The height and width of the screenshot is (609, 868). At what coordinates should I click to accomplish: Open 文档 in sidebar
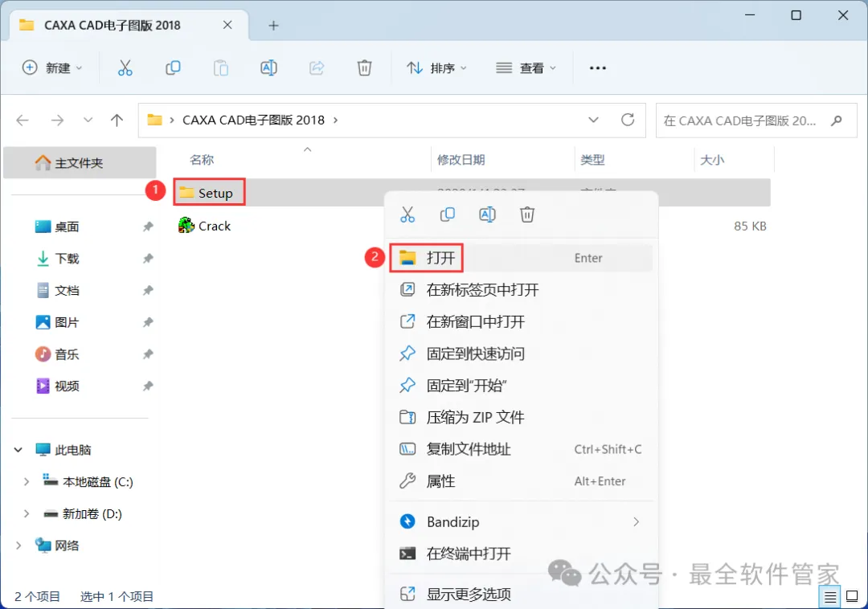[67, 290]
